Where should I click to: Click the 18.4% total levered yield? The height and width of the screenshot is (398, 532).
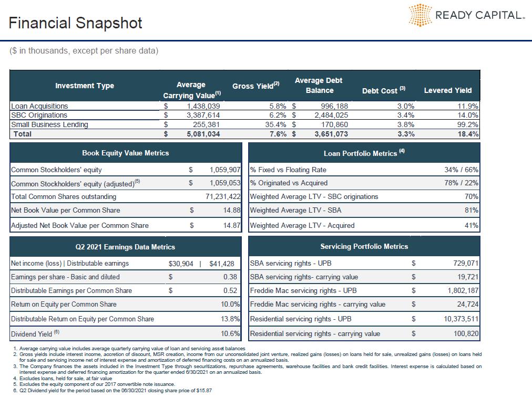pyautogui.click(x=468, y=134)
